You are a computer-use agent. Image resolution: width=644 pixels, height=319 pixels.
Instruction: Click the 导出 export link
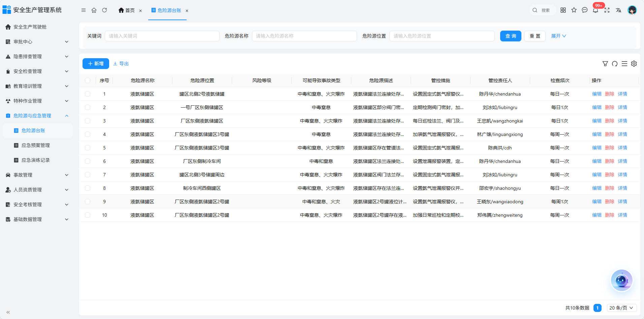pyautogui.click(x=121, y=64)
